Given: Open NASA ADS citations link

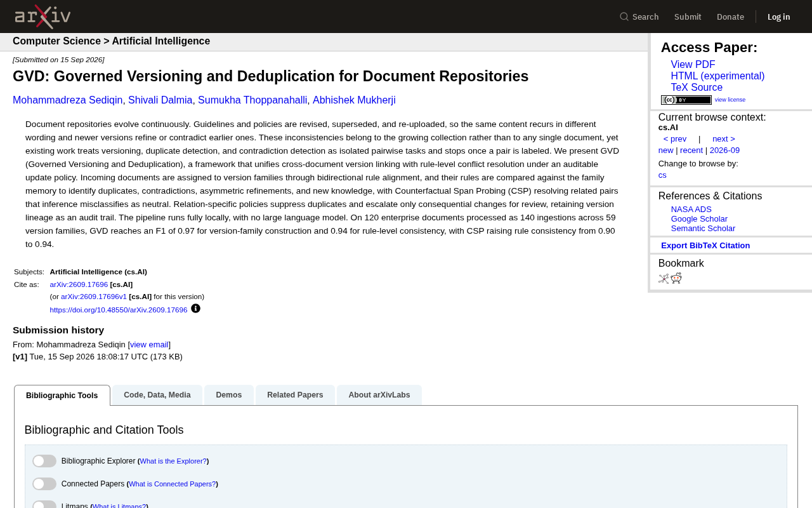Looking at the screenshot, I should (x=691, y=210).
